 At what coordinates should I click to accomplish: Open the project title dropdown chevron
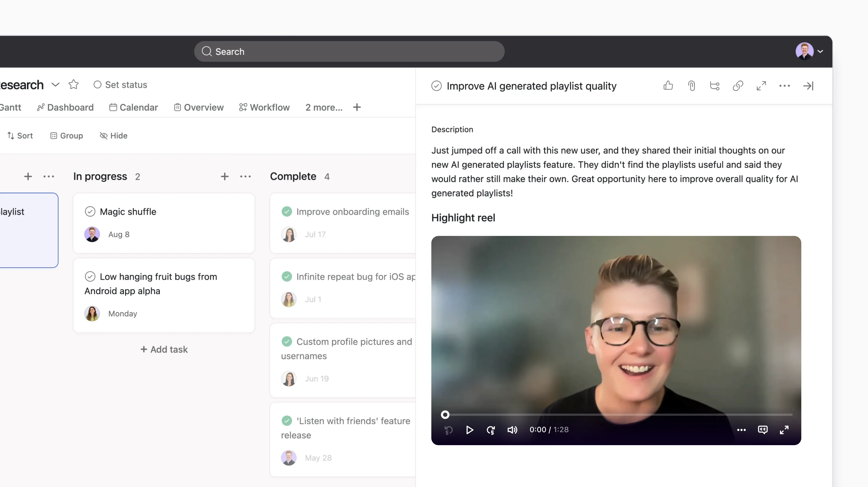click(55, 84)
